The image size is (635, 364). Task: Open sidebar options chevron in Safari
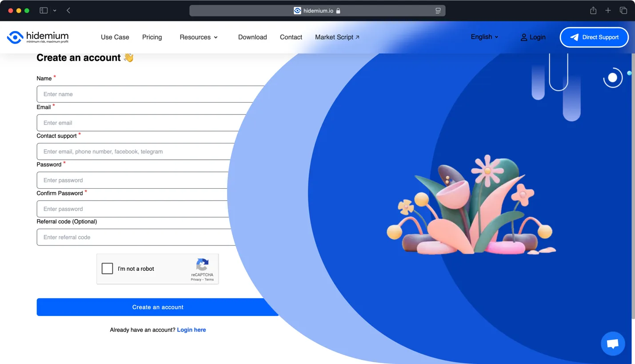55,11
